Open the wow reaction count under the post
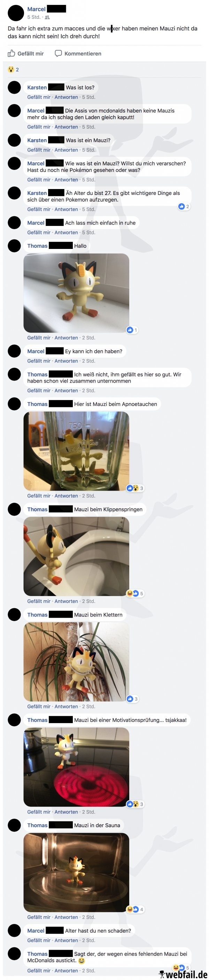Viewport: 209px width, 980px height. (x=13, y=70)
